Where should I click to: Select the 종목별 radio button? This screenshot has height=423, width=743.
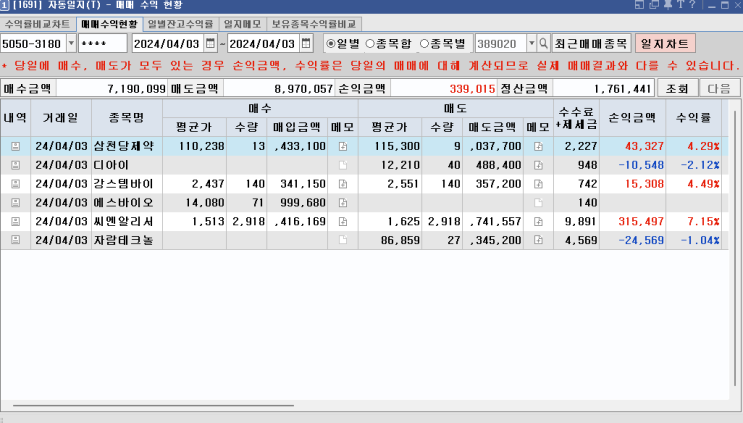pos(424,44)
